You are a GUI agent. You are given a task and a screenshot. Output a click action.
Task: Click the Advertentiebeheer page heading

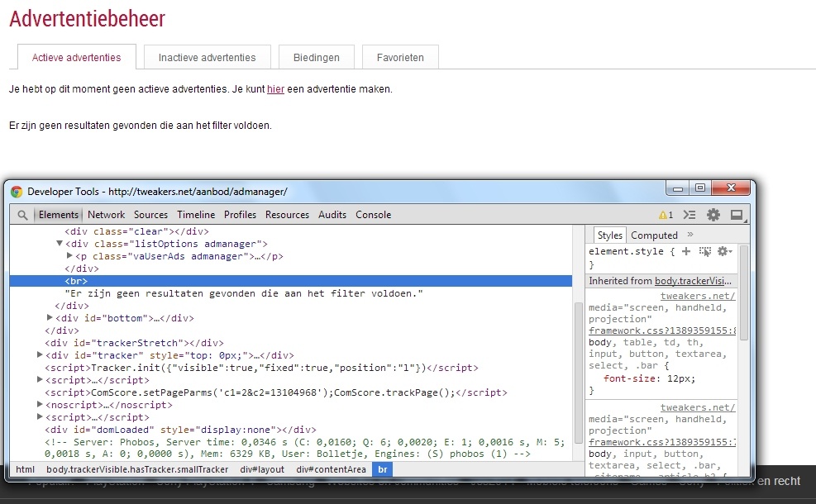87,19
